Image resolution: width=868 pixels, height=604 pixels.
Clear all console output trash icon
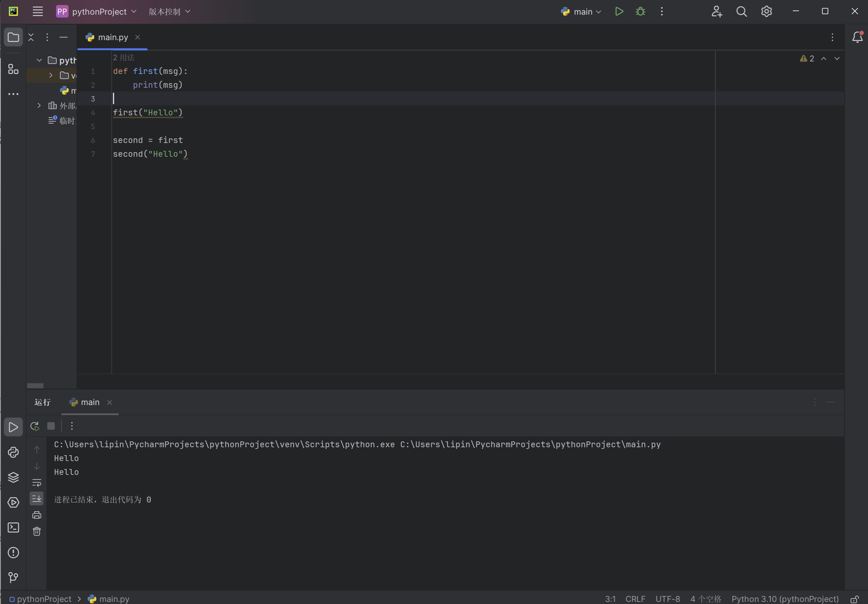coord(37,531)
